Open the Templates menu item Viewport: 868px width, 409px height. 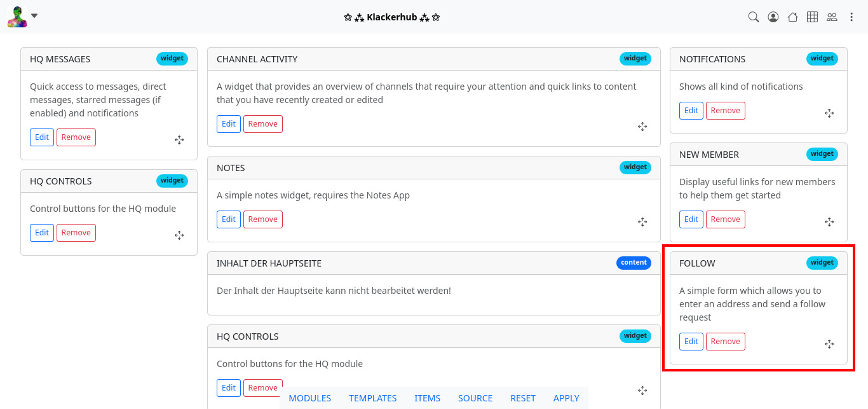pyautogui.click(x=373, y=398)
